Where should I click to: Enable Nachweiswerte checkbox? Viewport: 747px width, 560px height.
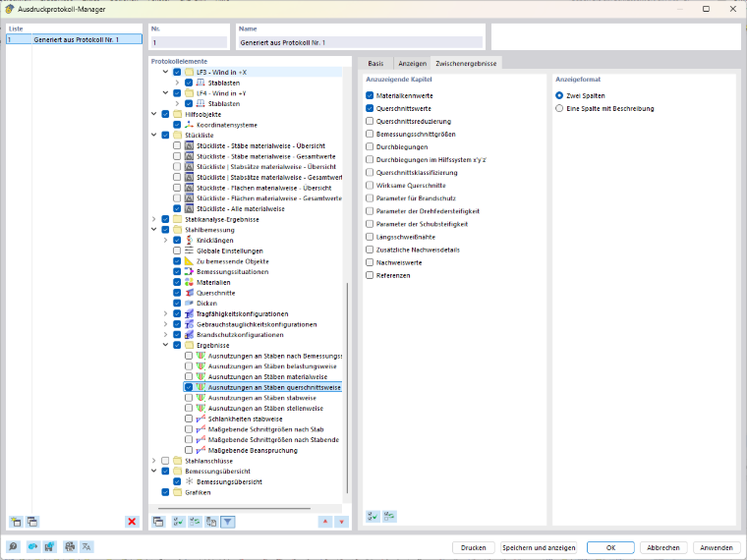pos(370,262)
